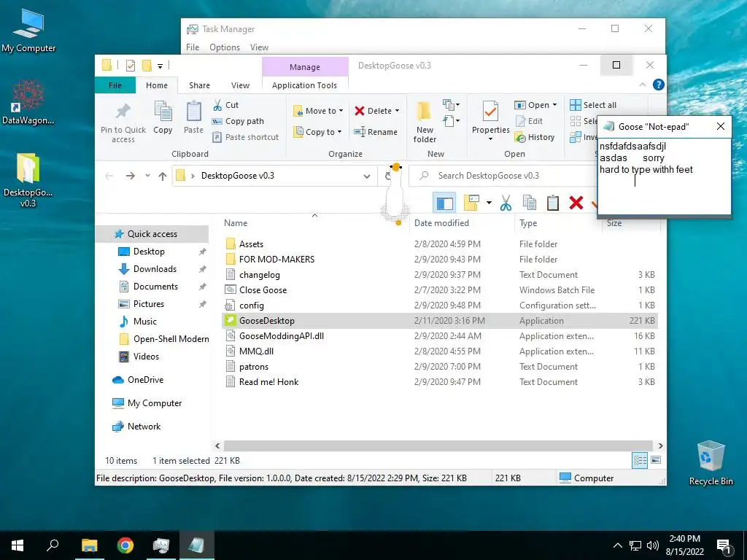Click Edit in the Open group
Image resolution: width=747 pixels, height=560 pixels.
pos(529,121)
